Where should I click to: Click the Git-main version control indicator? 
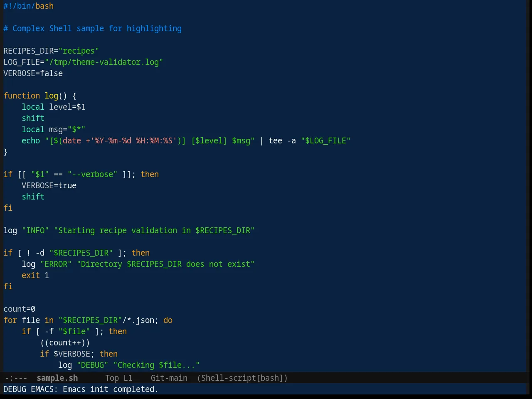pyautogui.click(x=169, y=378)
